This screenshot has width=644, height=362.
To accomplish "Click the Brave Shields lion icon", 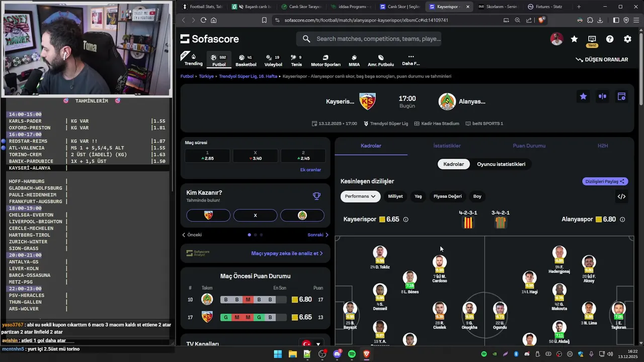I will click(541, 20).
